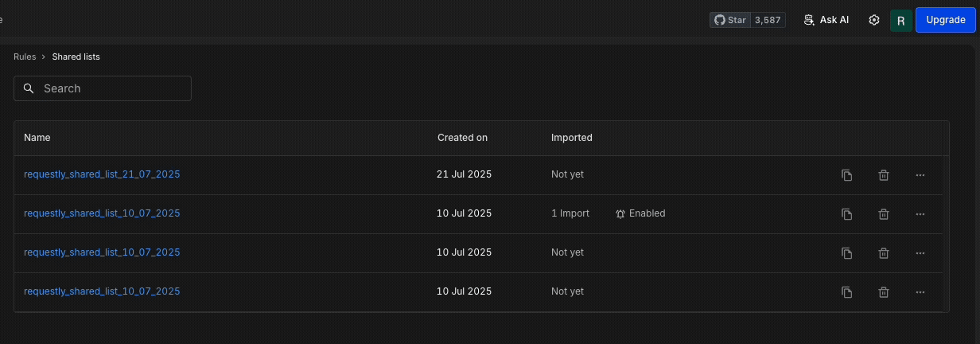This screenshot has height=344, width=980.
Task: Click copy icon in the last list row
Action: [x=847, y=292]
